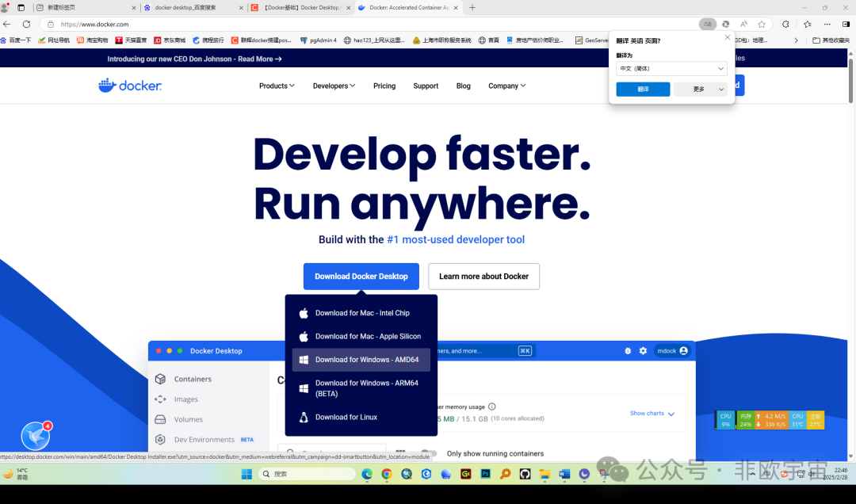Open the pgAdmin 4 bookmark
The image size is (856, 504).
tap(318, 40)
